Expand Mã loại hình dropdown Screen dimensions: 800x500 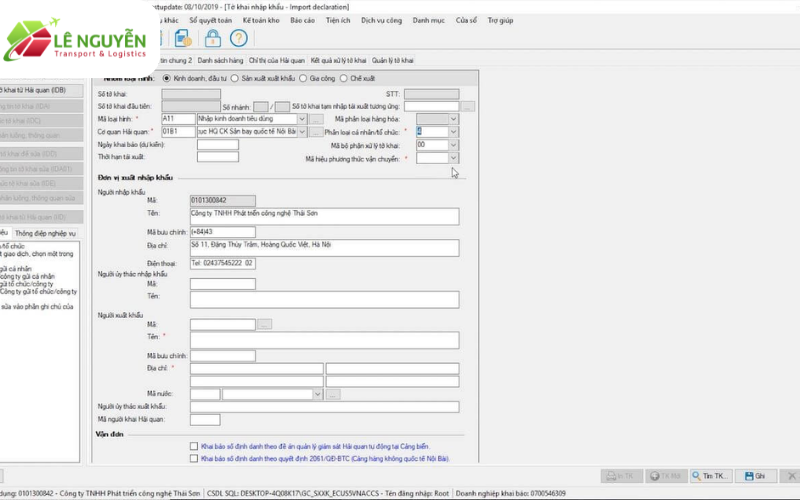(x=302, y=119)
